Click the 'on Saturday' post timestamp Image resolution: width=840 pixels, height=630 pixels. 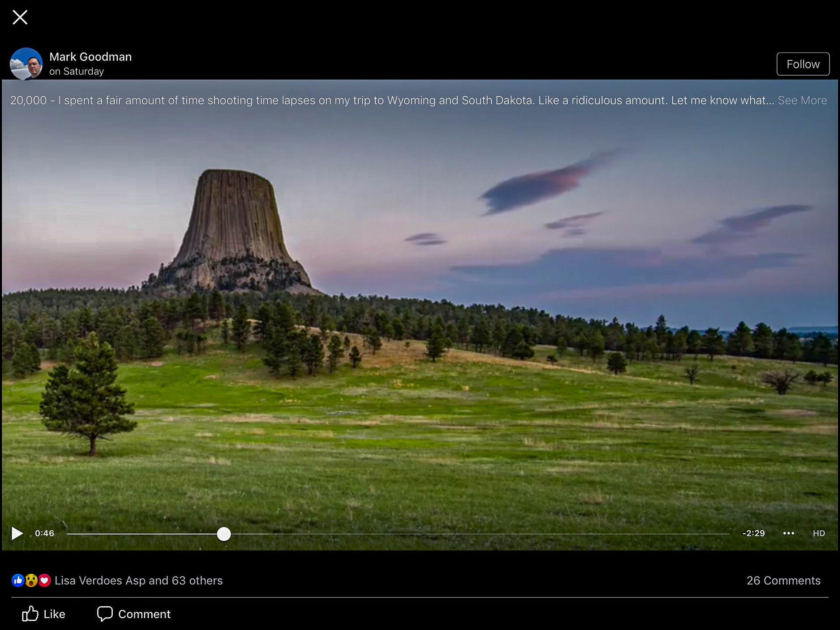[x=77, y=71]
